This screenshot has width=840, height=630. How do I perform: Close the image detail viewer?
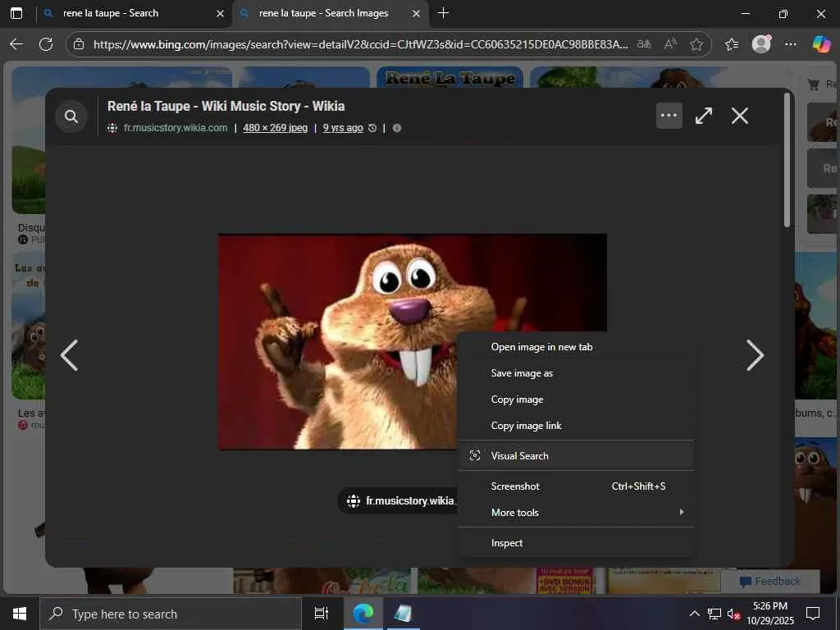click(x=739, y=116)
